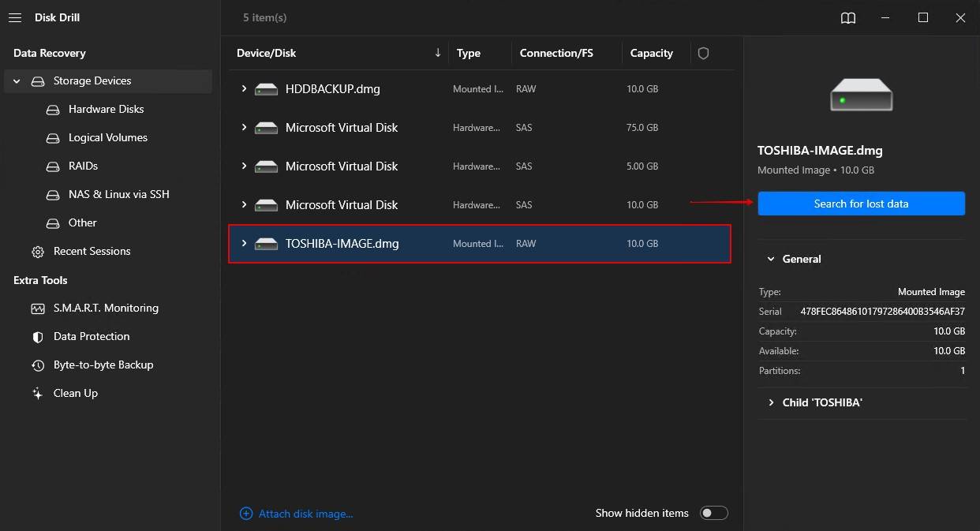Expand the Child 'TOSHIBA' section
Image resolution: width=980 pixels, height=531 pixels.
coord(771,402)
